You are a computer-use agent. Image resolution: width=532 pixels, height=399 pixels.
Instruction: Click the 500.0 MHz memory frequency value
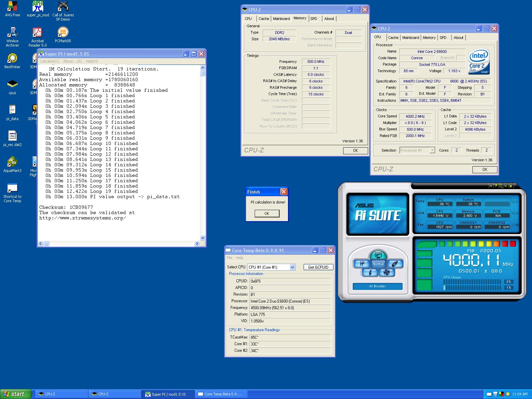click(x=316, y=62)
